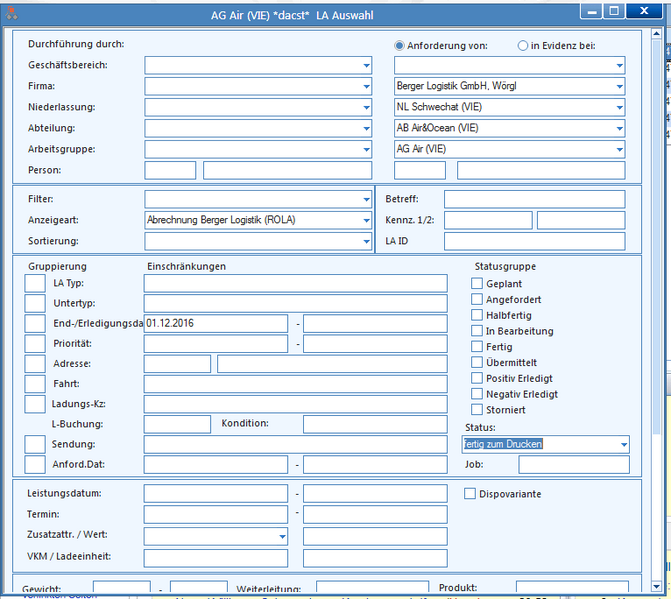
Task: Click the Untertyp grouping box
Action: point(35,303)
